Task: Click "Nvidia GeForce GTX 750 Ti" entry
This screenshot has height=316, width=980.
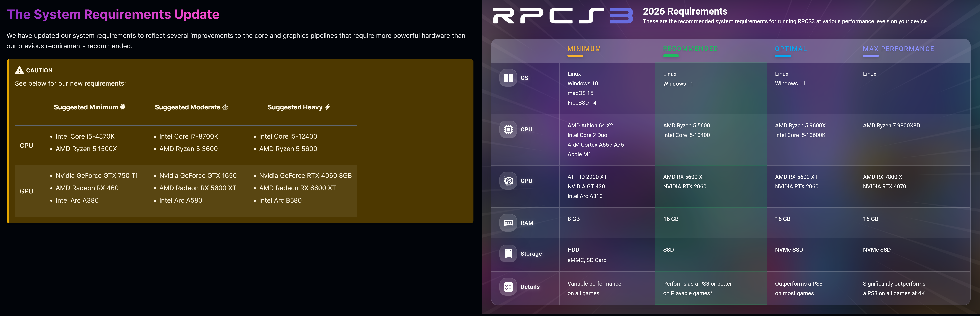Action: [96, 176]
